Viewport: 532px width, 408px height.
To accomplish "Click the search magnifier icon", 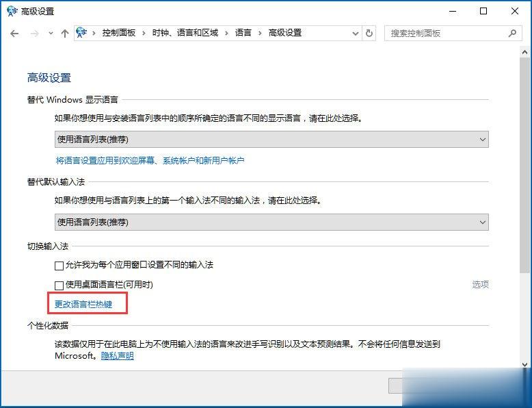I will [513, 33].
